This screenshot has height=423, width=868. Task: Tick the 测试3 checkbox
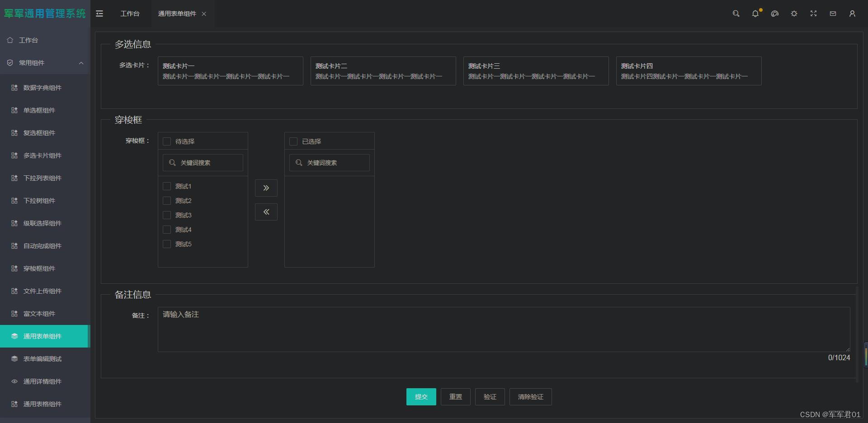(x=167, y=215)
